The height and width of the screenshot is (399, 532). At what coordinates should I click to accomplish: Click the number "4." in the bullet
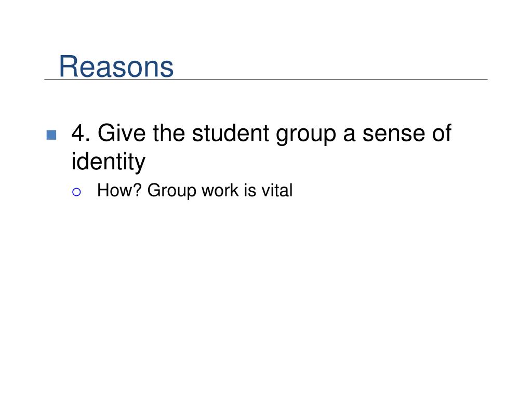point(81,133)
